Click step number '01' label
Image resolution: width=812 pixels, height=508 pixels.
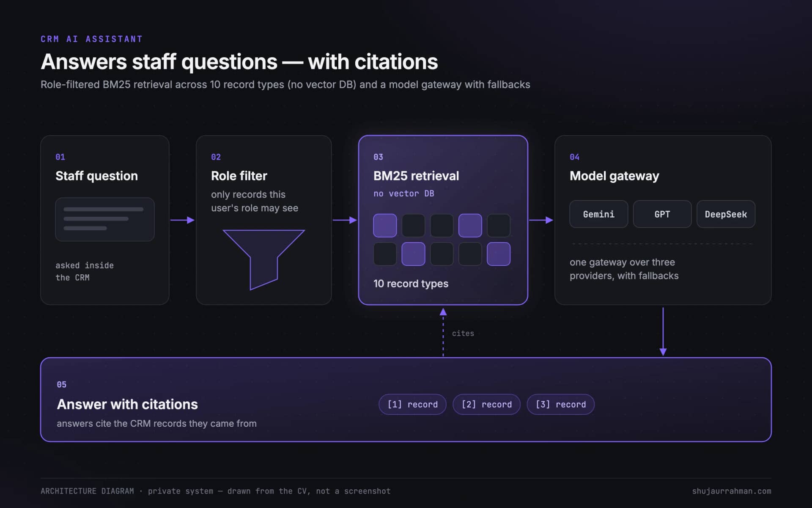(60, 157)
